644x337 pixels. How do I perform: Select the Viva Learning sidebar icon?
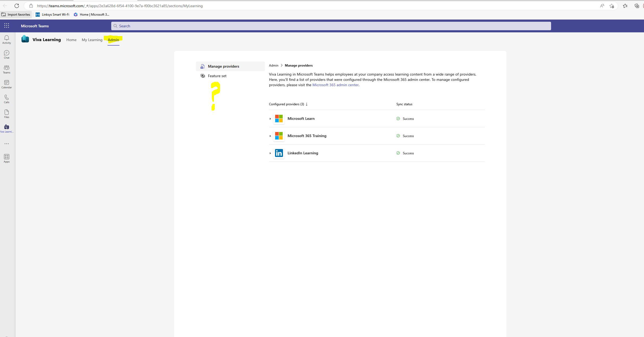pyautogui.click(x=7, y=129)
